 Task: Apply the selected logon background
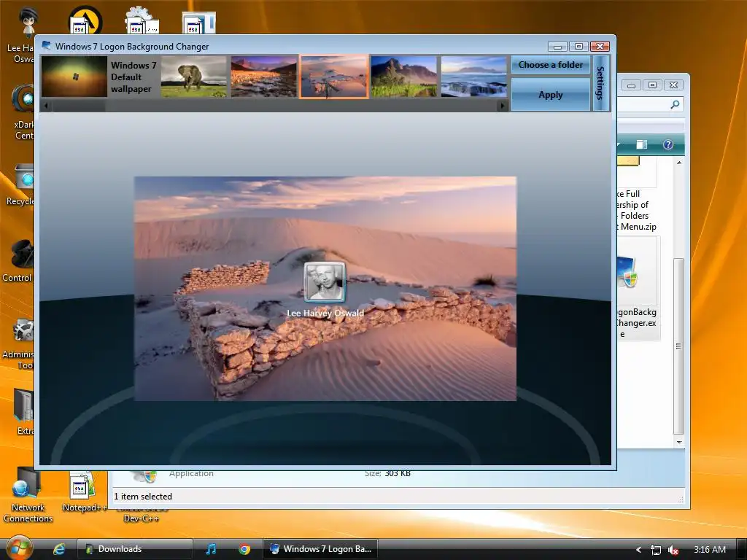[x=551, y=94]
